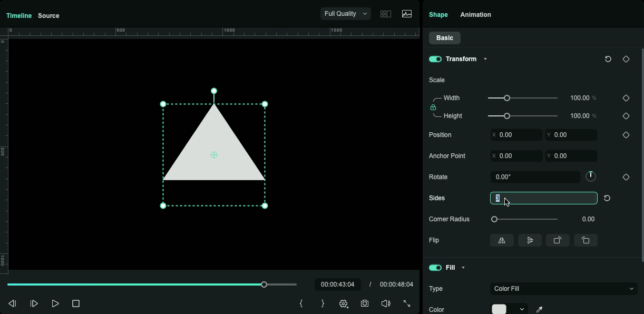
Task: Open the Color Fill type dropdown
Action: coord(564,289)
